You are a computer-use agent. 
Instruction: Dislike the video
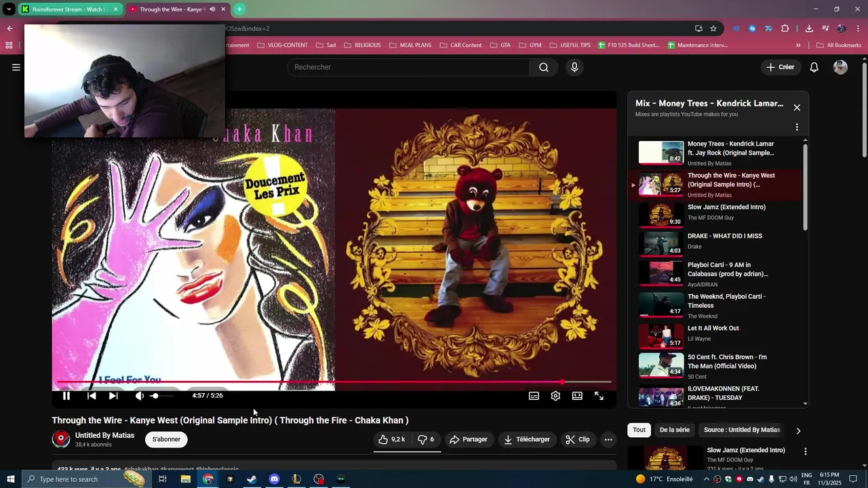[x=426, y=439]
